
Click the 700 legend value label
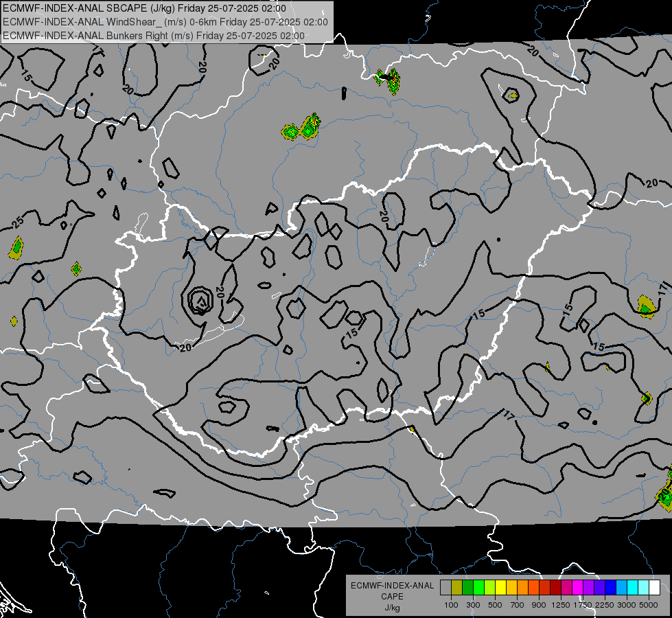518,605
